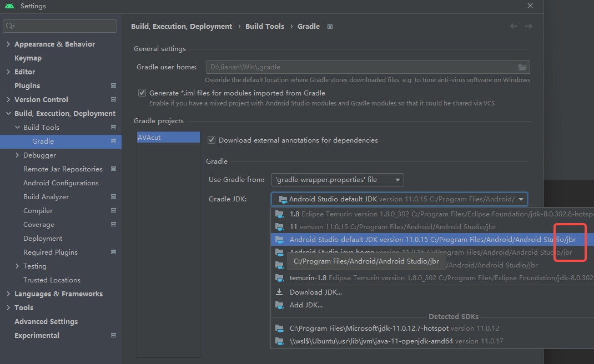
Task: Focus the settings search field
Action: click(x=60, y=26)
